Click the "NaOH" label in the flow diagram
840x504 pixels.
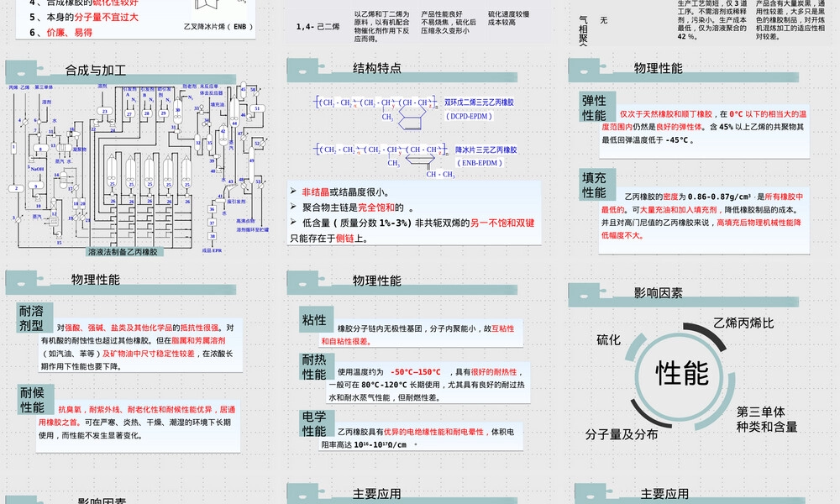tap(37, 169)
